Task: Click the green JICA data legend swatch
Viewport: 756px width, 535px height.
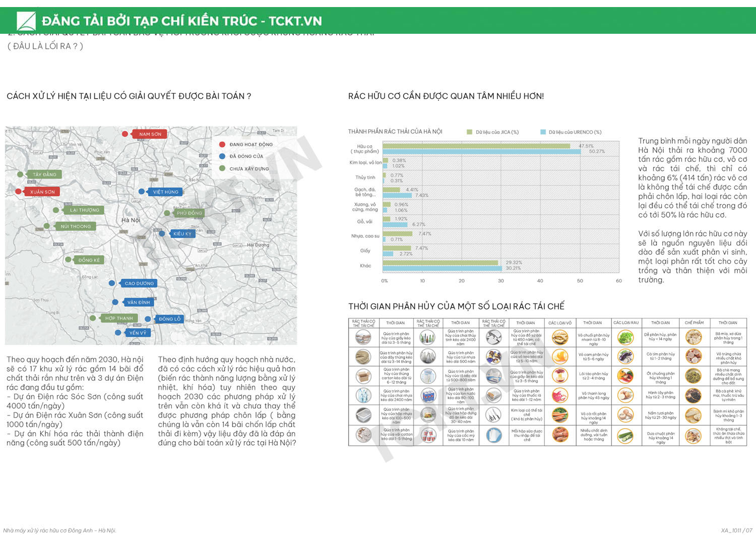Action: pyautogui.click(x=470, y=132)
